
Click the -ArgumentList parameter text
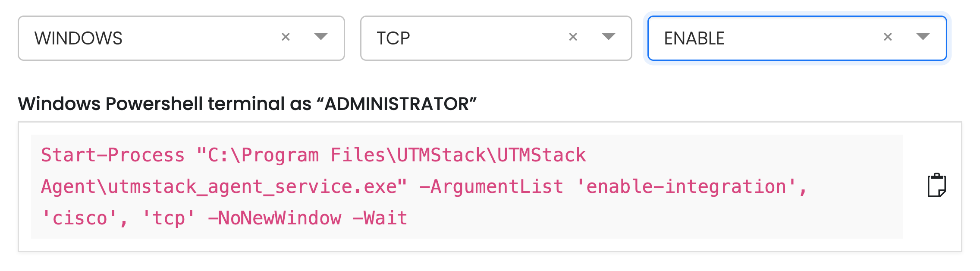point(491,187)
